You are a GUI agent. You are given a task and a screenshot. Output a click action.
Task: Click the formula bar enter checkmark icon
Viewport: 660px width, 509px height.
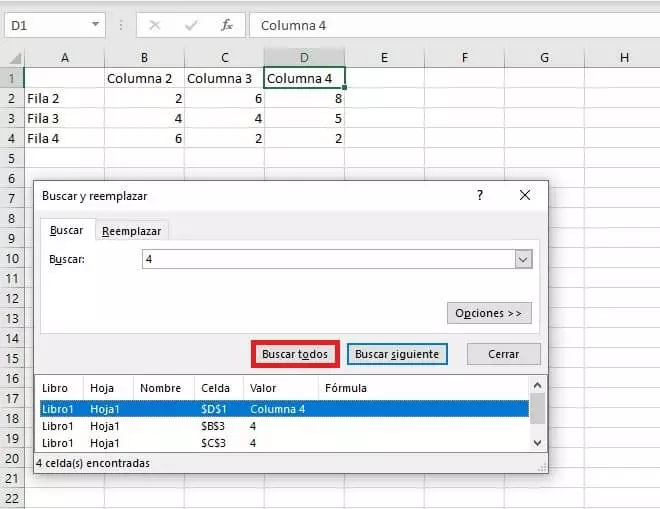(x=191, y=25)
